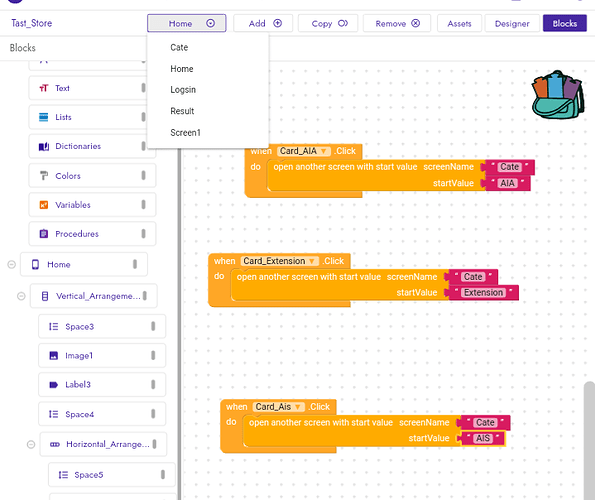Click the X icon on Remove button
Viewport: 595px width, 500px height.
pyautogui.click(x=416, y=23)
